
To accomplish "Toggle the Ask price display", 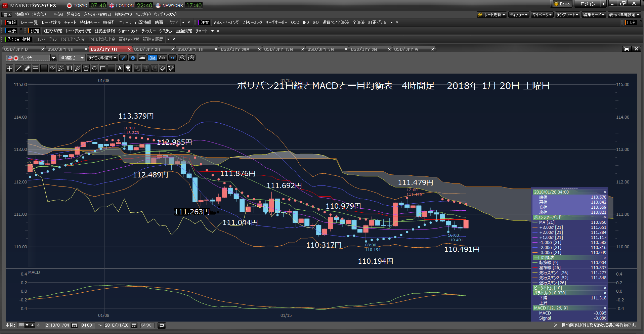I will (162, 58).
